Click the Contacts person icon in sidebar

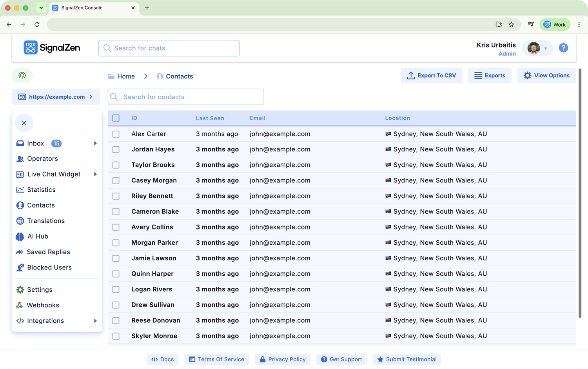pyautogui.click(x=20, y=205)
